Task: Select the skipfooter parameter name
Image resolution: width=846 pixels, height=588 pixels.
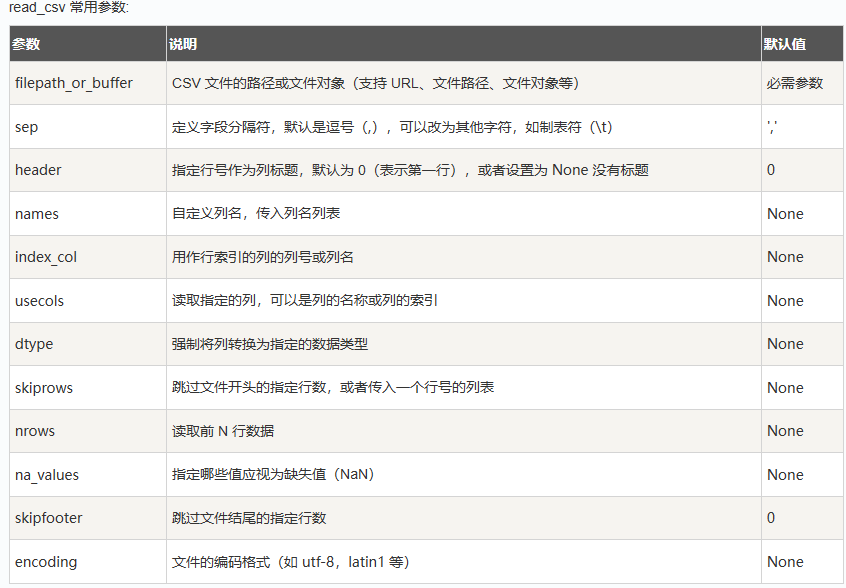Action: tap(49, 518)
